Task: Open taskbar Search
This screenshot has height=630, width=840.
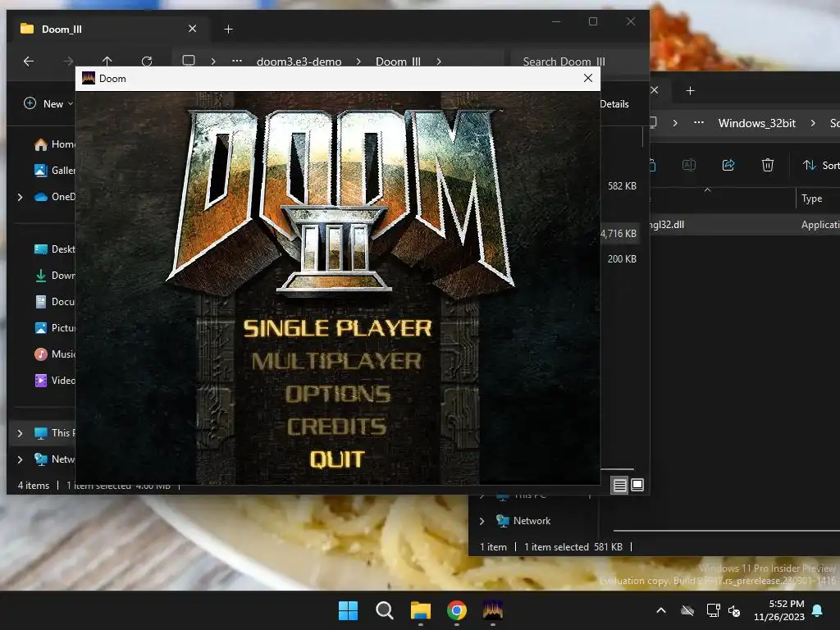Action: pyautogui.click(x=384, y=610)
